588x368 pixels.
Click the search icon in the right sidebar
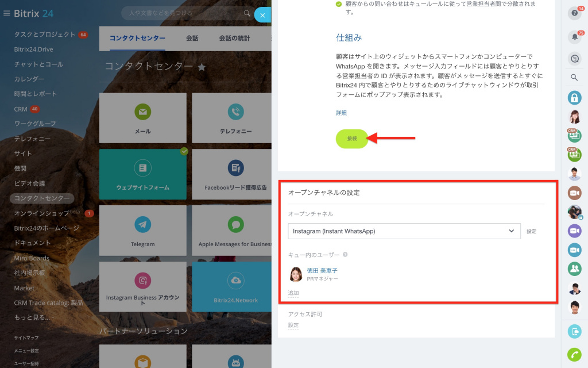pos(574,78)
